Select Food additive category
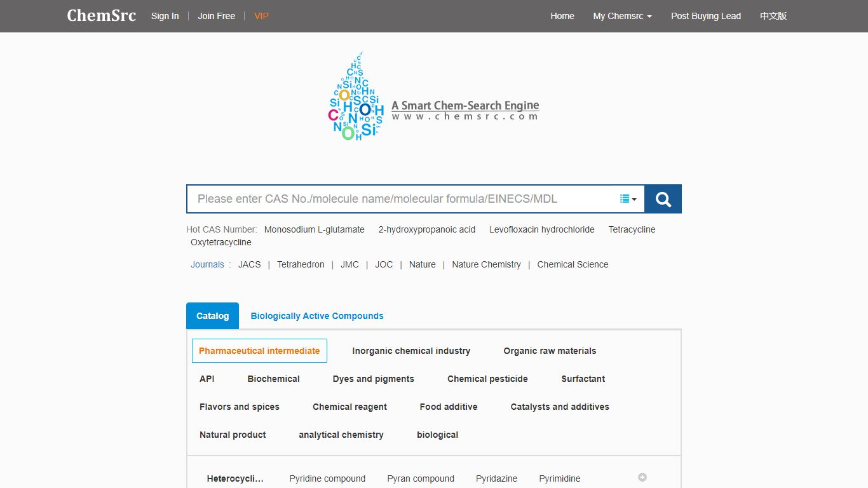The width and height of the screenshot is (868, 488). point(449,407)
